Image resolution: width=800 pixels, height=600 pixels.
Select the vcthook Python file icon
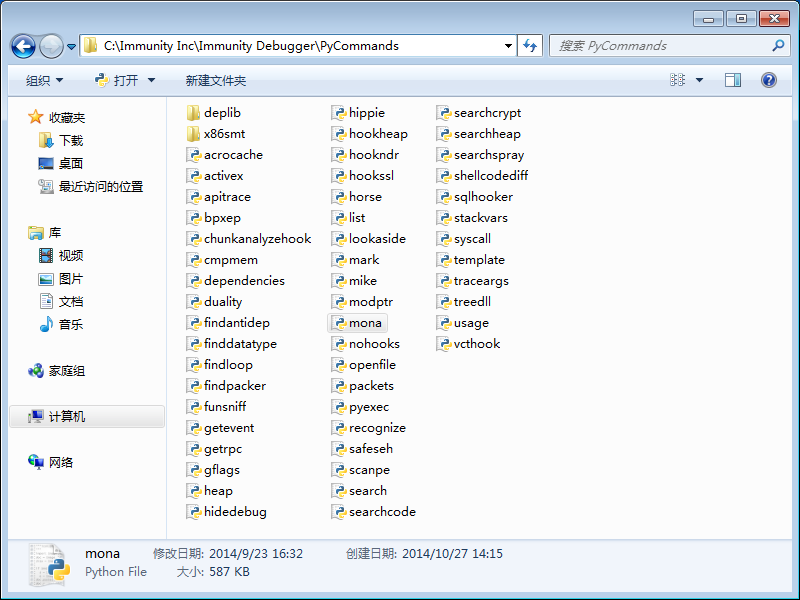443,344
